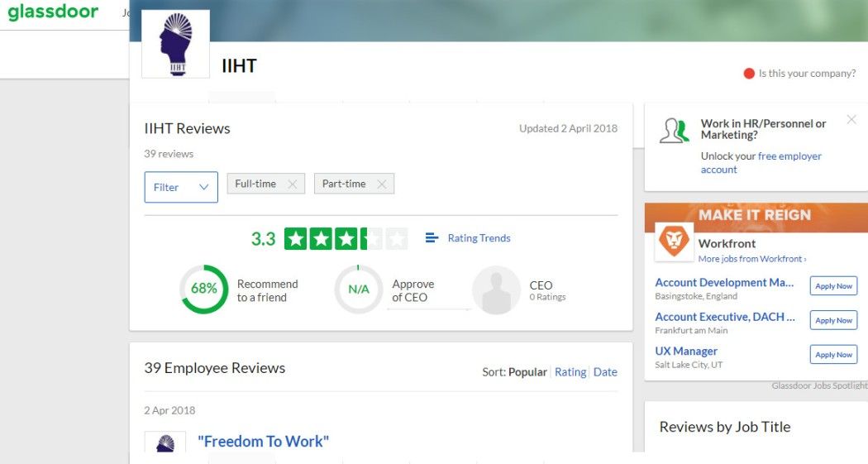868x464 pixels.
Task: Click the 39 reviews count text
Action: [x=169, y=154]
